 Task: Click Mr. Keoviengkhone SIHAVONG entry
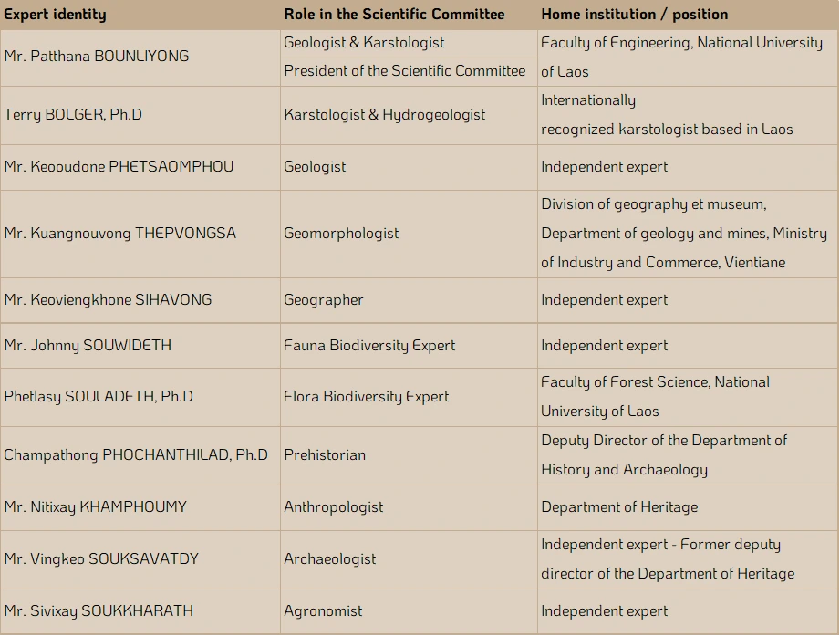click(x=108, y=299)
